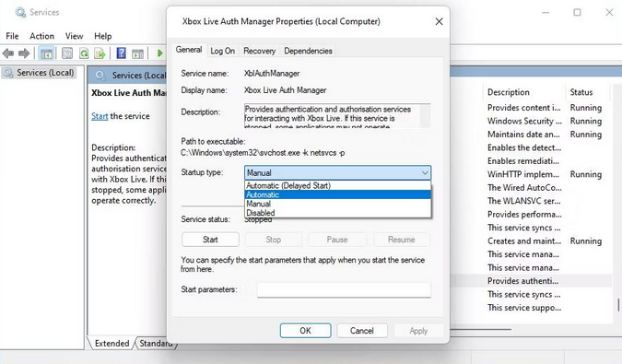Close the Xbox Live Auth Manager Properties dialog

click(x=439, y=21)
